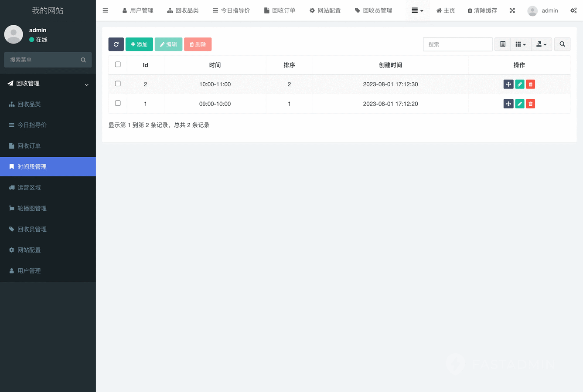Image resolution: width=583 pixels, height=392 pixels.
Task: Click the drag-sort move icon for row Id 2
Action: [x=508, y=84]
